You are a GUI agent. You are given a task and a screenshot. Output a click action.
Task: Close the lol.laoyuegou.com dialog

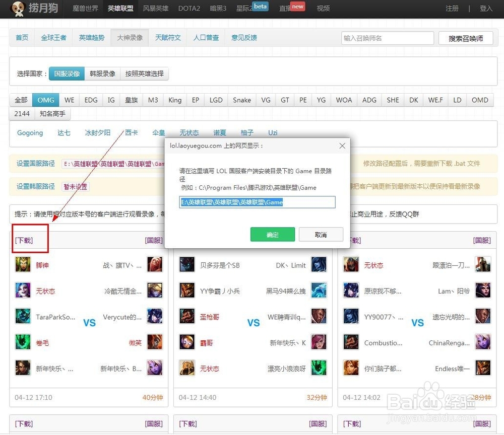[342, 146]
